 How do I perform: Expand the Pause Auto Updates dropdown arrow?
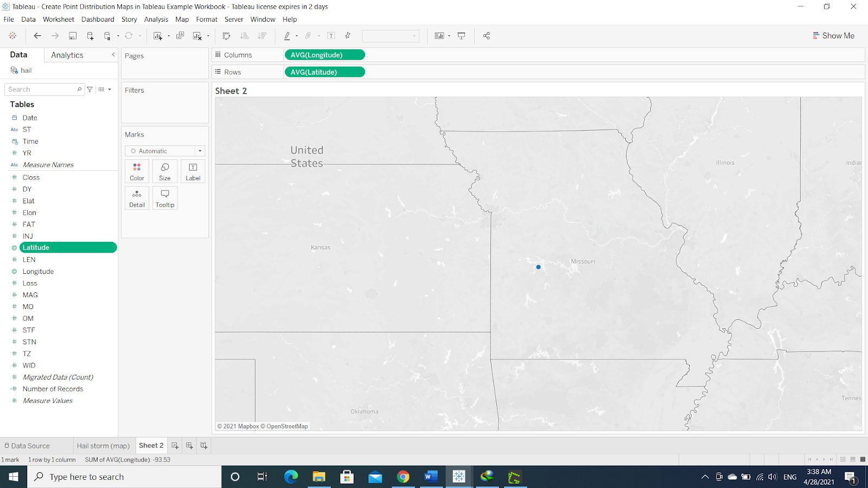(x=118, y=36)
